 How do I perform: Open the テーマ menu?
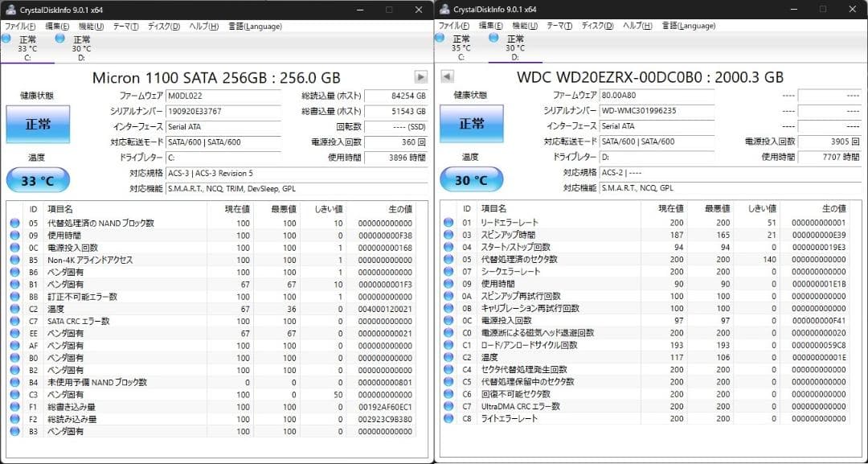point(125,25)
